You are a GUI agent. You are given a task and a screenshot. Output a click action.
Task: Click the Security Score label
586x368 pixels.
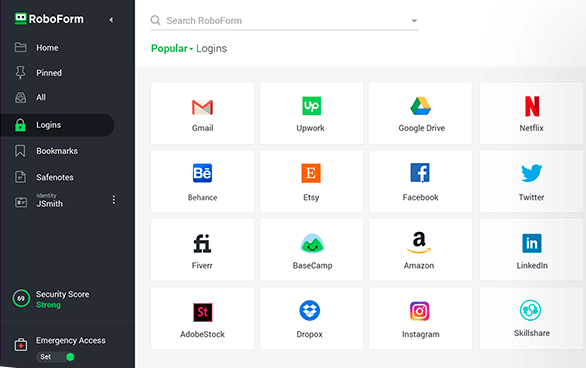pyautogui.click(x=62, y=294)
